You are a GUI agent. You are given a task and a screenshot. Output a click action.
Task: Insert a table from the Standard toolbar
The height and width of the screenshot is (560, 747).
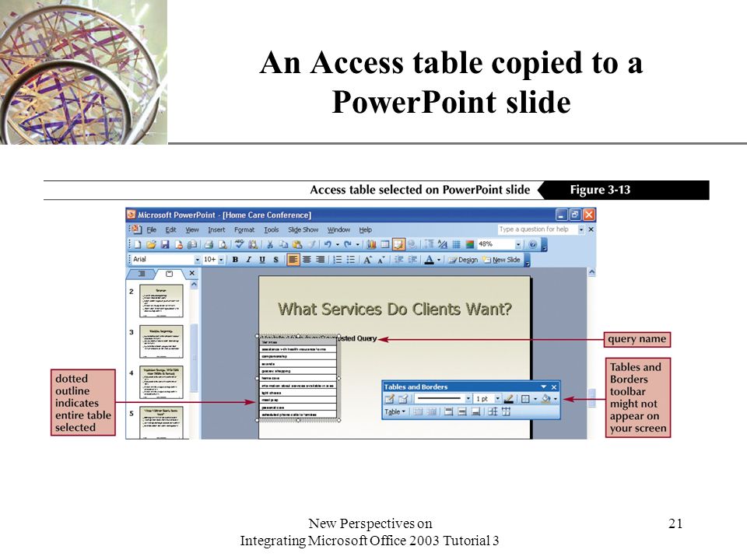(x=385, y=245)
